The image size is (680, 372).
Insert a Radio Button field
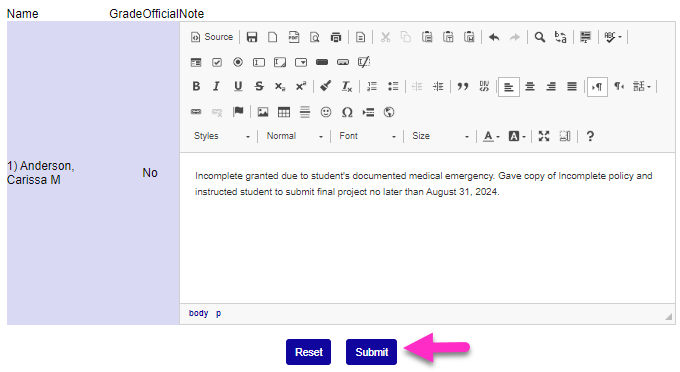pyautogui.click(x=238, y=62)
